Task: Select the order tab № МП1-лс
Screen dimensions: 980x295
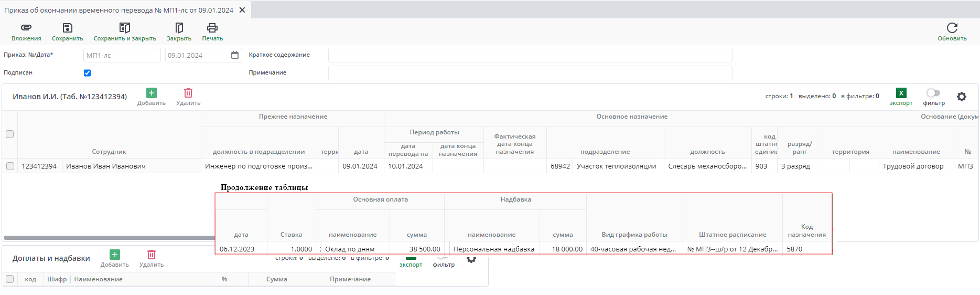Action: point(119,10)
